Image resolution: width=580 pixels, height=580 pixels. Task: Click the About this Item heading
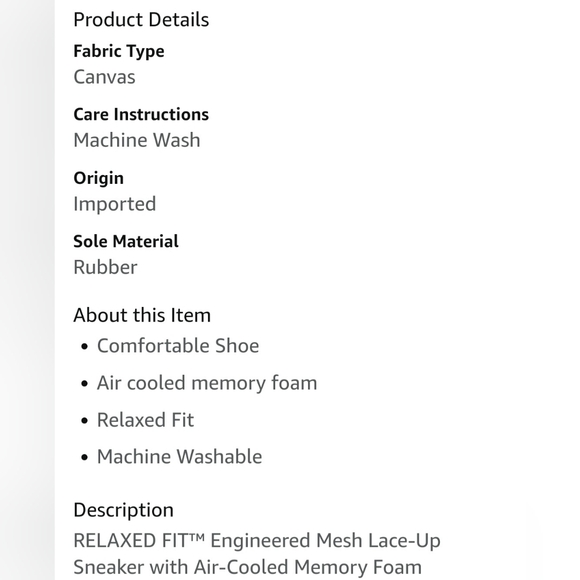point(142,315)
